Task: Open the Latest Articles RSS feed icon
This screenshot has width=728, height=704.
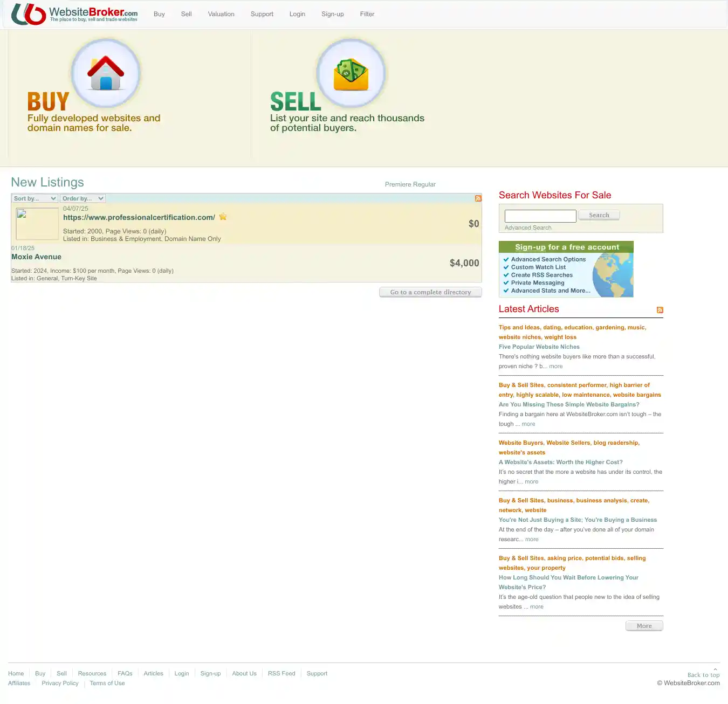Action: point(660,310)
